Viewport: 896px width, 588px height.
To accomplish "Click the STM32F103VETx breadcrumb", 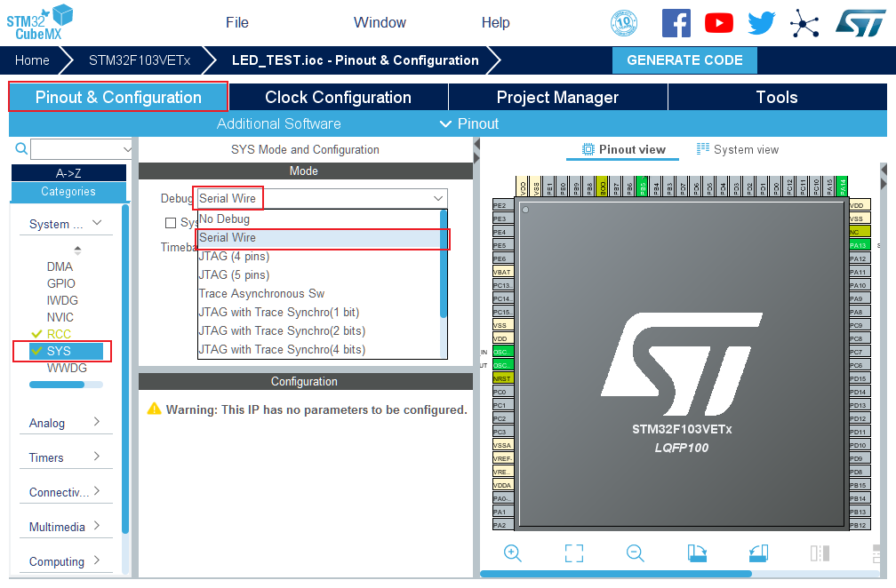I will tap(140, 60).
